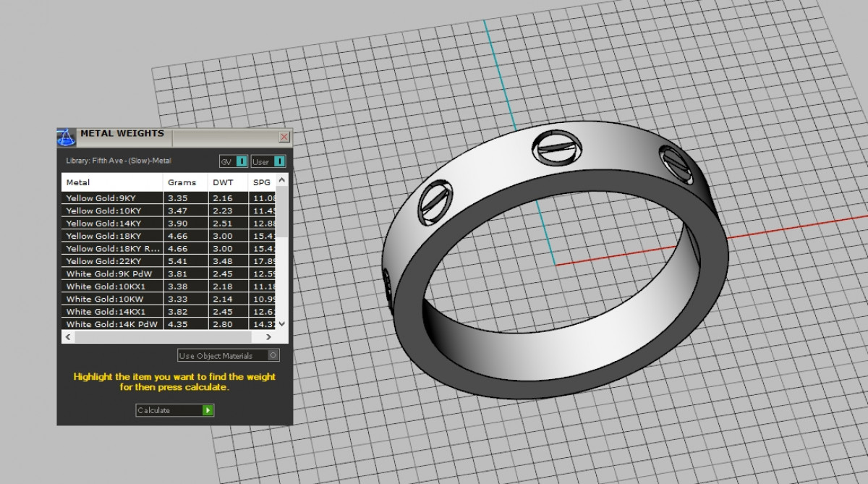Click the horizontal scrollbar right arrow
This screenshot has height=484, width=868.
click(x=268, y=337)
